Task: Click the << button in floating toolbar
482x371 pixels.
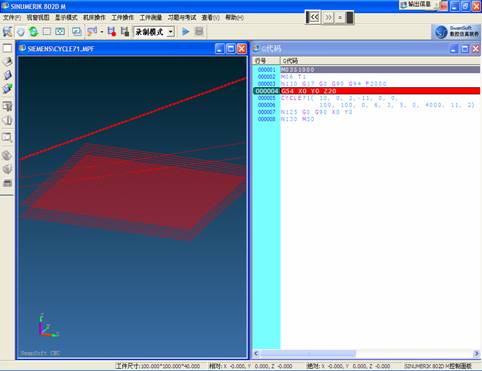Action: click(314, 17)
